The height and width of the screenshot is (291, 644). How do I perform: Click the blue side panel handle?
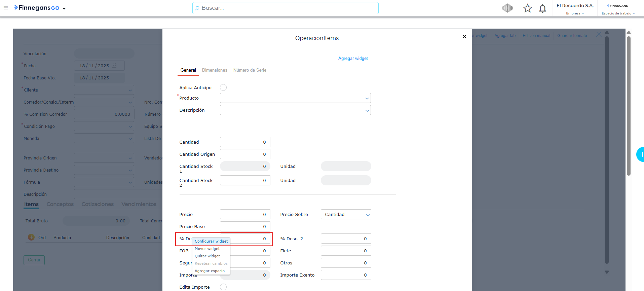point(640,154)
